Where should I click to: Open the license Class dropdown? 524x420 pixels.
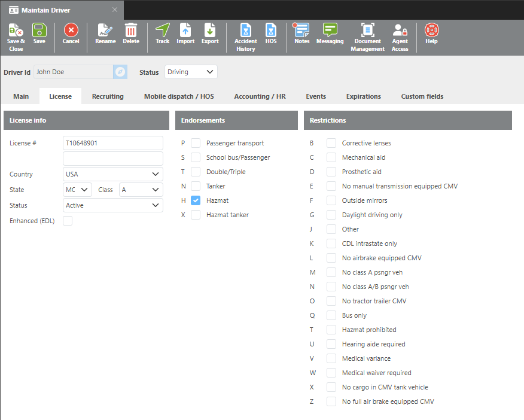click(141, 190)
